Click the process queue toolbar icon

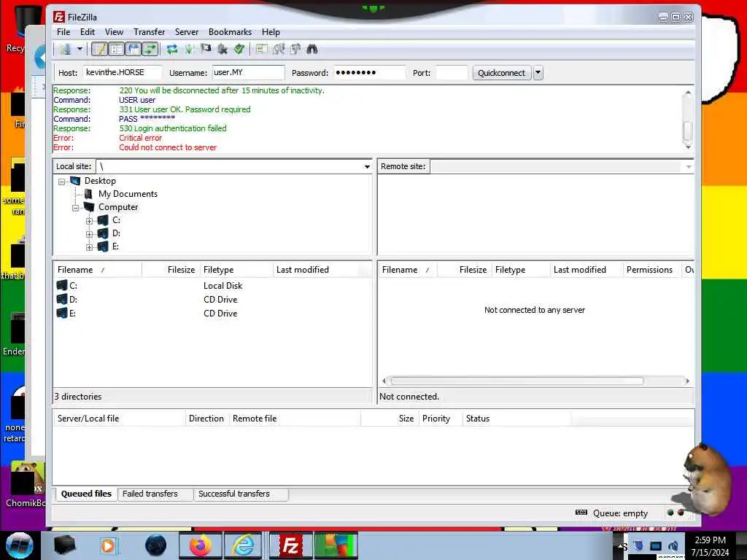[189, 49]
